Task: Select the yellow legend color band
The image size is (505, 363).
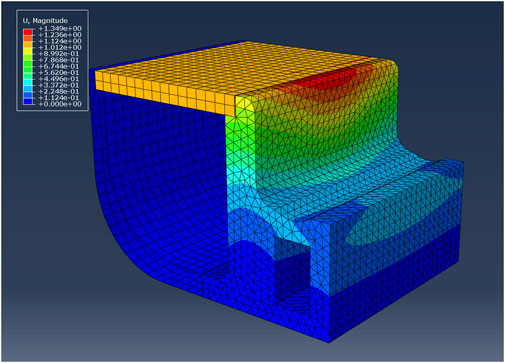Action: click(x=28, y=51)
